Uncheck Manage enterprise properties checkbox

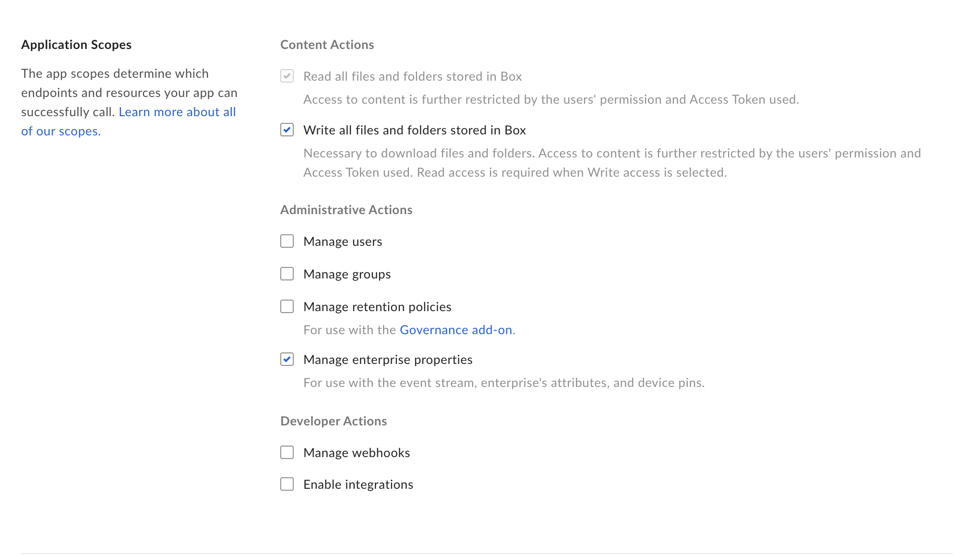[287, 359]
